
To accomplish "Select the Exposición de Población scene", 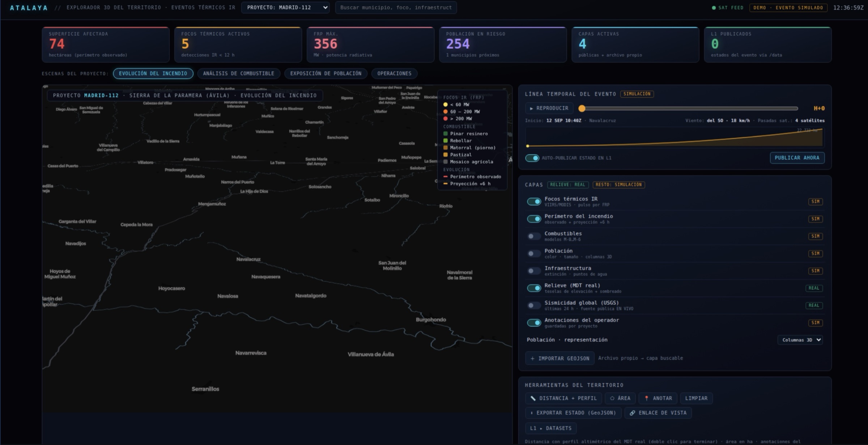I will pyautogui.click(x=325, y=73).
